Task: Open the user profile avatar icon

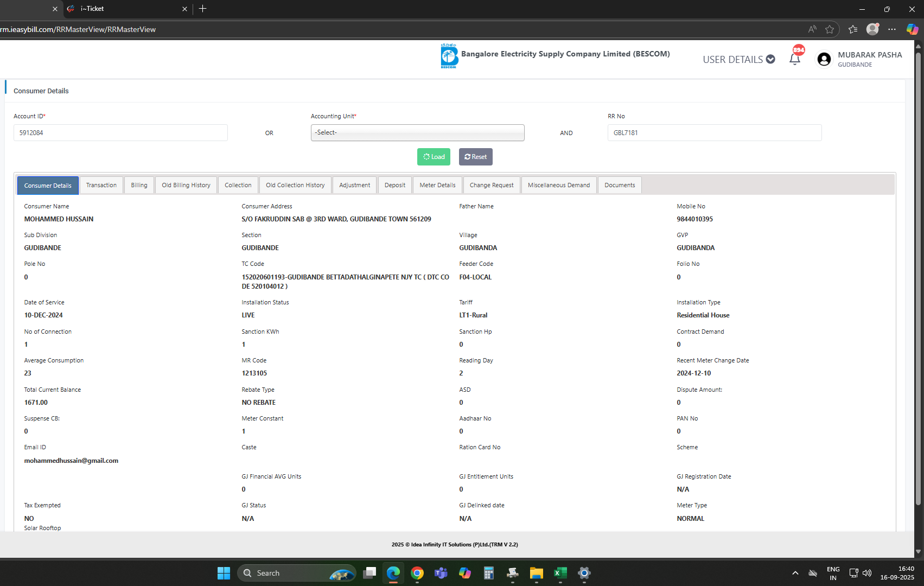Action: coord(824,59)
